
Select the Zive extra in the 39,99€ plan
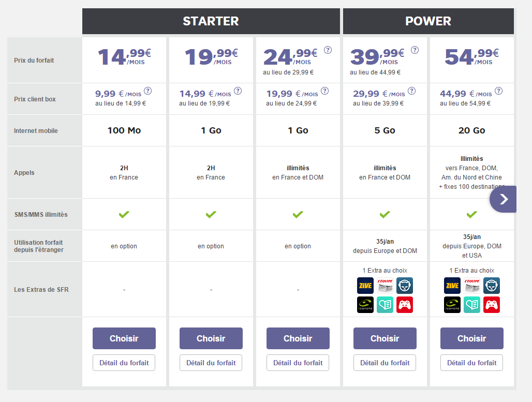pyautogui.click(x=365, y=286)
